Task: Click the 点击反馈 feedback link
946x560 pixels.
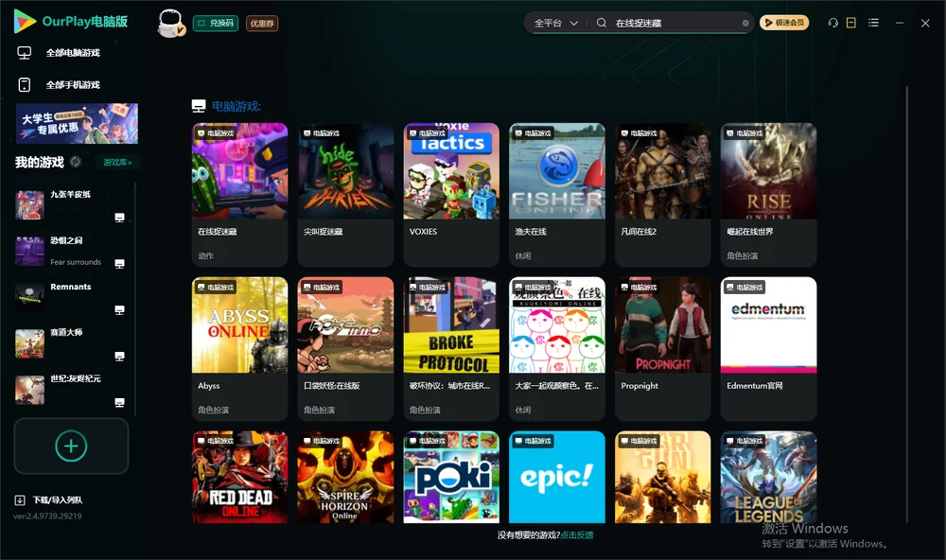Action: 577,534
